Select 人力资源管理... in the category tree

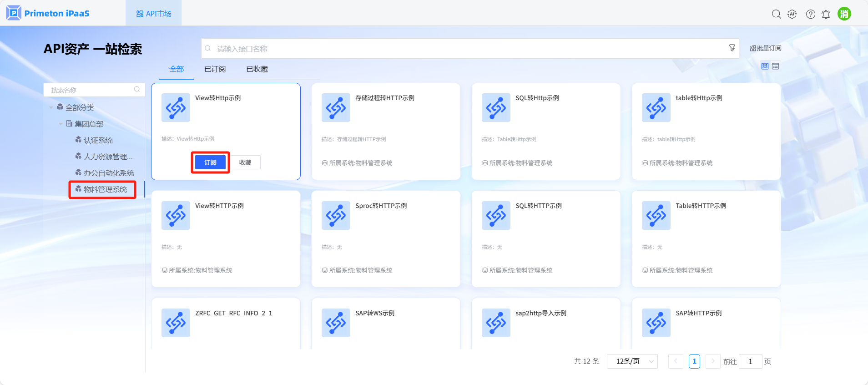(x=108, y=157)
